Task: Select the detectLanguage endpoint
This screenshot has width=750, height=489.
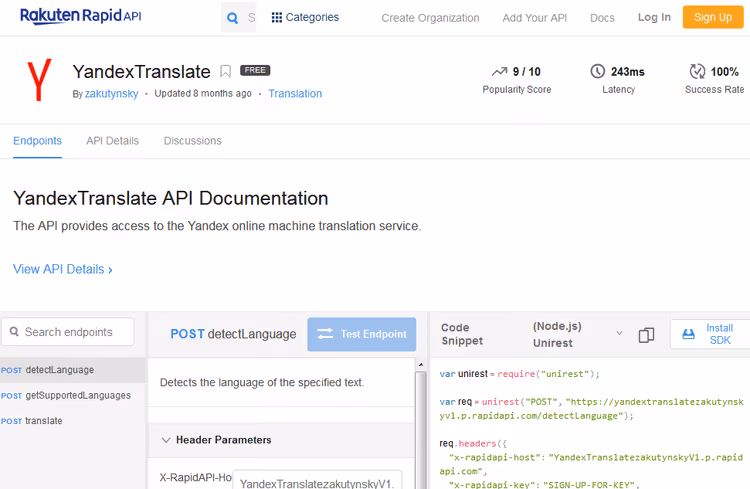Action: point(72,370)
